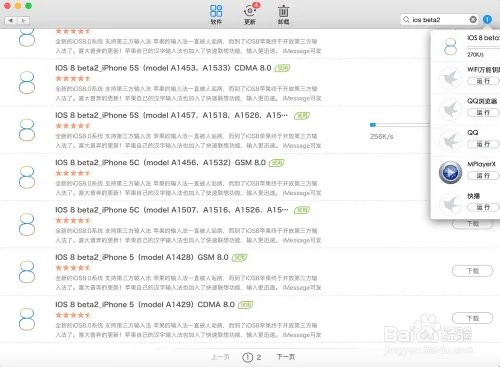The width and height of the screenshot is (500, 367).
Task: Run QQ浏览器 with its 运行 button
Action: click(483, 113)
